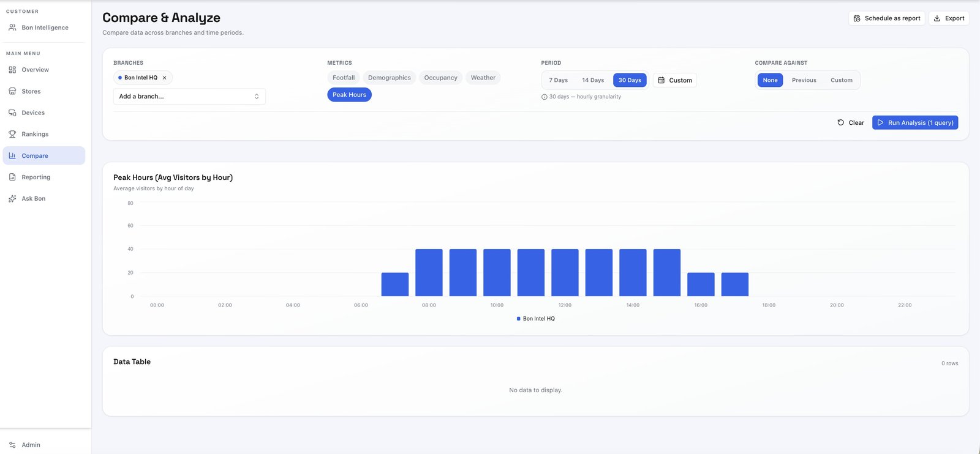
Task: Open the Add a branch dropdown
Action: [189, 96]
